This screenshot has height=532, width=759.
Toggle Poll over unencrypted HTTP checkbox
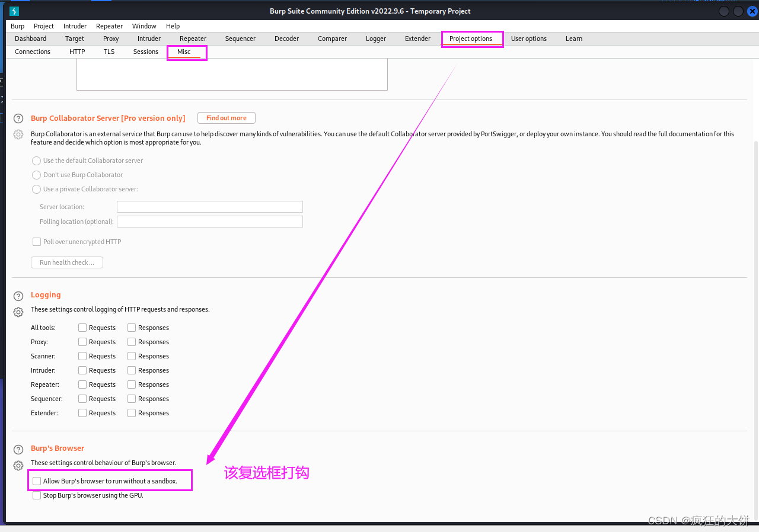pos(37,242)
